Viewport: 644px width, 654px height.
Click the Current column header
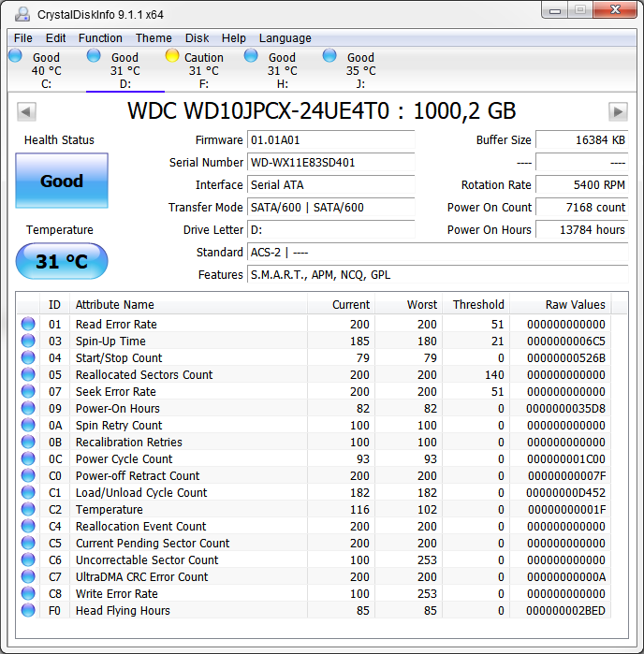pos(341,304)
